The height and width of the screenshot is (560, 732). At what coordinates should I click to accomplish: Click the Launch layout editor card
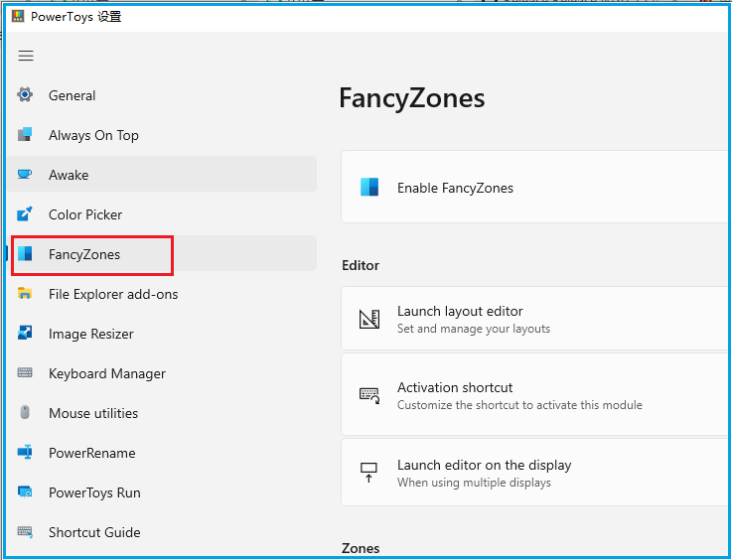(x=536, y=319)
